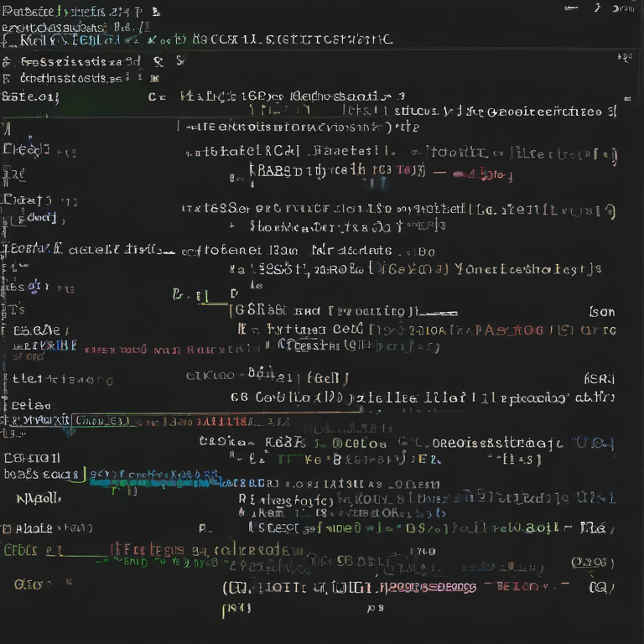This screenshot has height=644, width=644.
Task: Click the ampersand icon in the second toolbar row
Action: coord(158,61)
